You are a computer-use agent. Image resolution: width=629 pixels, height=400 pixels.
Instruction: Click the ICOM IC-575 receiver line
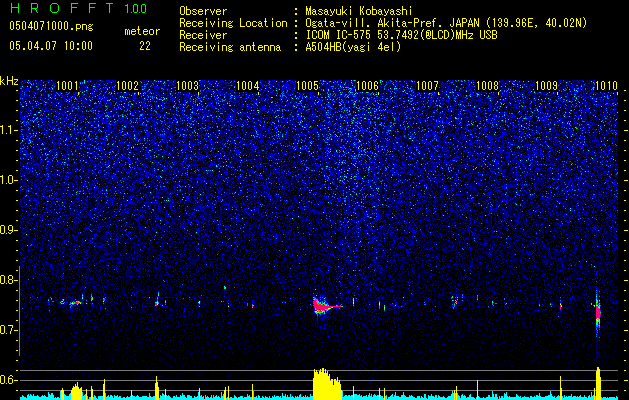401,35
